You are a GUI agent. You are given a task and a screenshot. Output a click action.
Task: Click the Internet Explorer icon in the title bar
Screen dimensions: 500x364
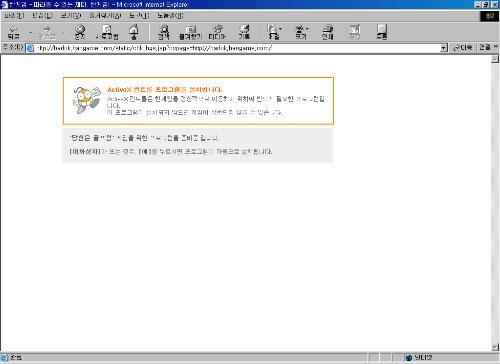(x=4, y=5)
